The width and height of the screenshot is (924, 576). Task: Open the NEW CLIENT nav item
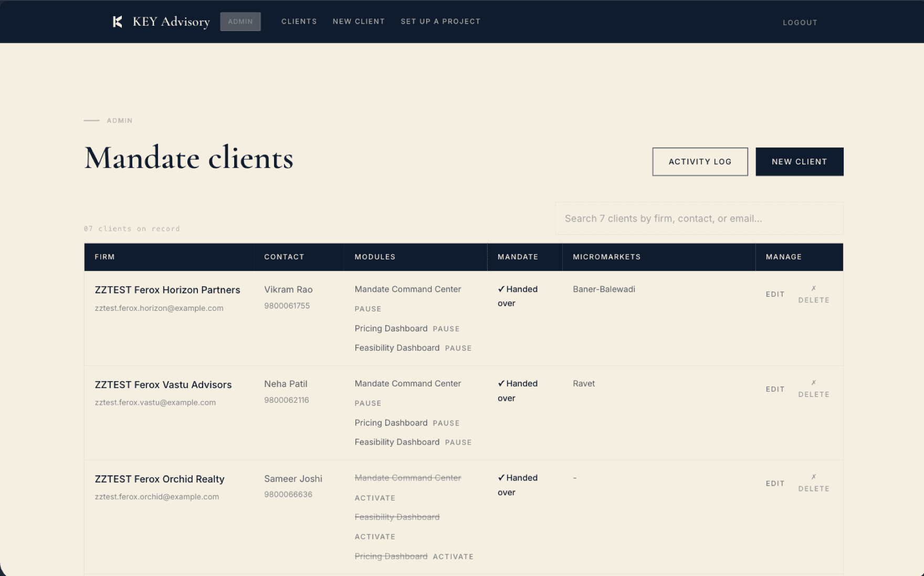359,22
